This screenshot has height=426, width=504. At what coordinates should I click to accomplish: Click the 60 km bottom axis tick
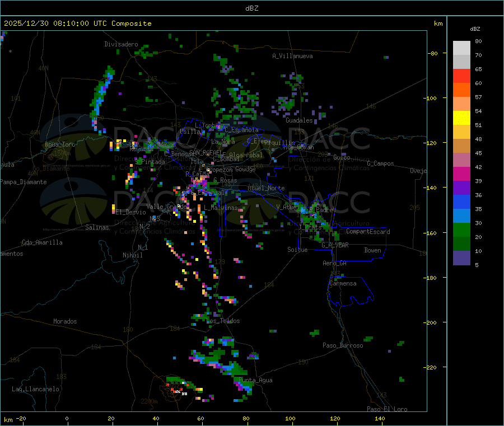[201, 418]
